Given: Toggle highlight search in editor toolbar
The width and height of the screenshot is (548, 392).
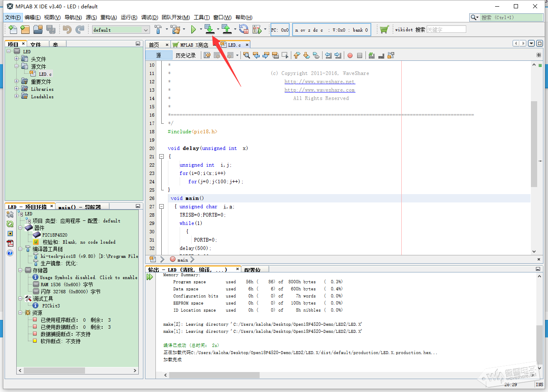Looking at the screenshot, I should point(275,55).
